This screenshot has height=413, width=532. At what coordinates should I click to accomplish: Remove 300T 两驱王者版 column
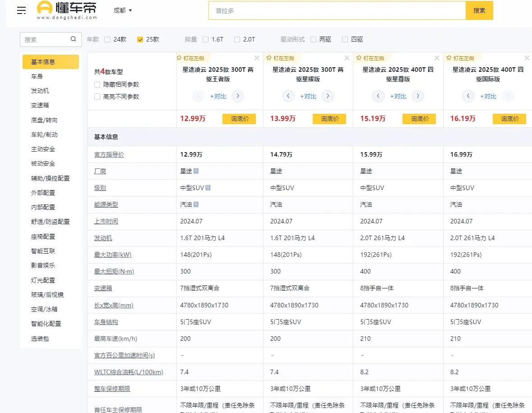pyautogui.click(x=257, y=58)
